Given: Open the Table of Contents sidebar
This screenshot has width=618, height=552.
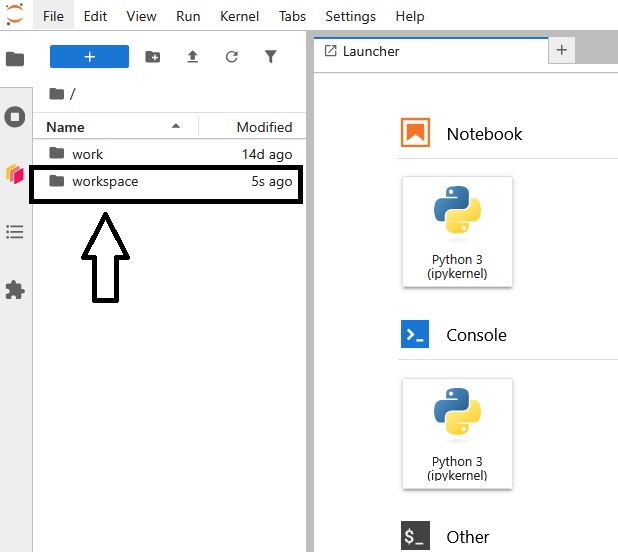Looking at the screenshot, I should (15, 232).
